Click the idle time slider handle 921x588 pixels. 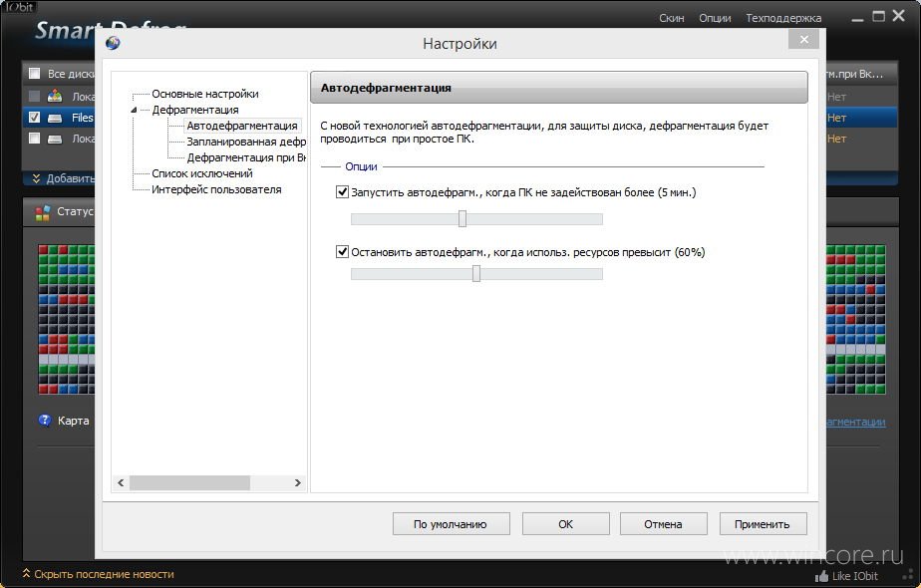tap(462, 218)
